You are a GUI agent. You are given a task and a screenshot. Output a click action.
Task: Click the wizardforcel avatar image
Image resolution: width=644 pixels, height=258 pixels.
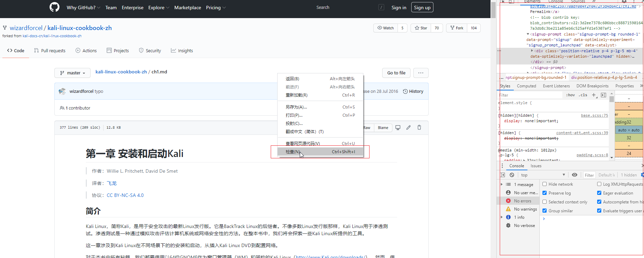tap(62, 91)
